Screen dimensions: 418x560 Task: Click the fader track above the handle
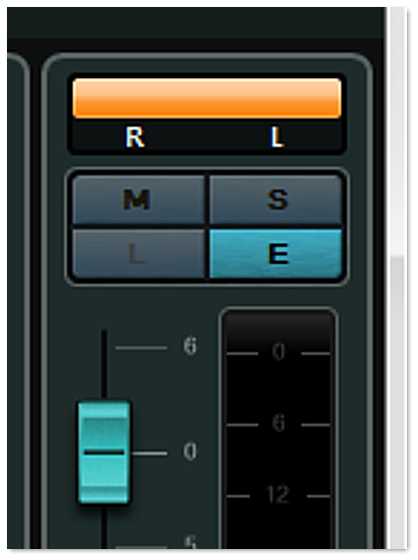[104, 364]
